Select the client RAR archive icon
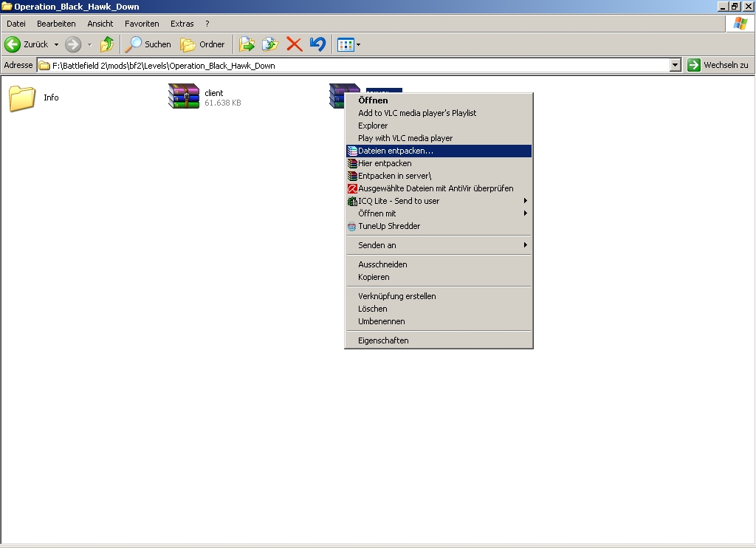756x548 pixels. [183, 96]
